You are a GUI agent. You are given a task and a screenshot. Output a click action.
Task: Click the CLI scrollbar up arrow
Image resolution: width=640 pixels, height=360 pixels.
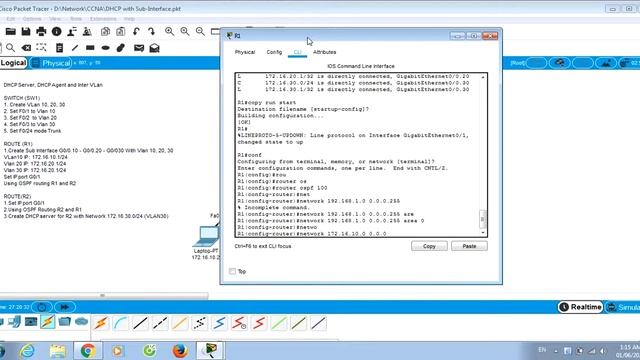pos(483,77)
